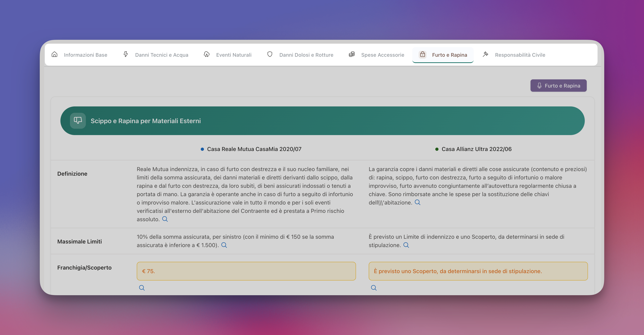644x335 pixels.
Task: Click the home icon for Informazioni Base
Action: (x=54, y=55)
